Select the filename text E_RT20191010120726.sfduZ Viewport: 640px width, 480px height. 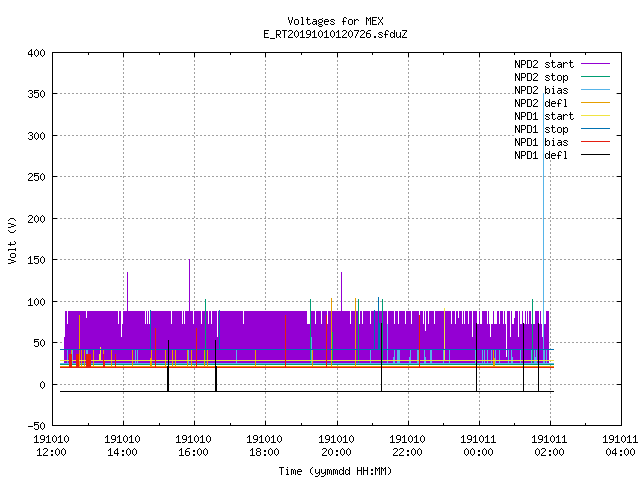coord(335,34)
